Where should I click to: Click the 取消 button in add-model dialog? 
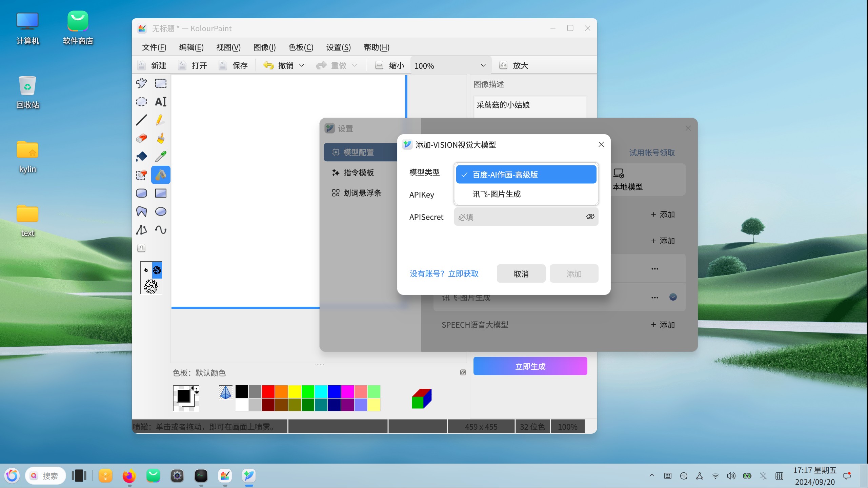[521, 273]
